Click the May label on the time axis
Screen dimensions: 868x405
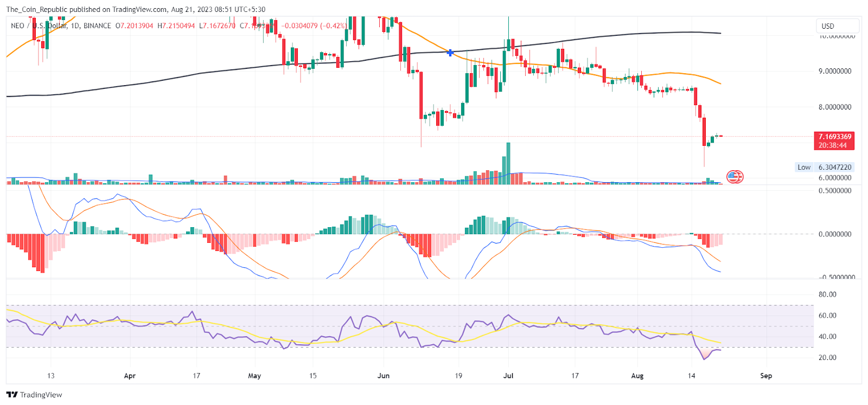pyautogui.click(x=254, y=376)
